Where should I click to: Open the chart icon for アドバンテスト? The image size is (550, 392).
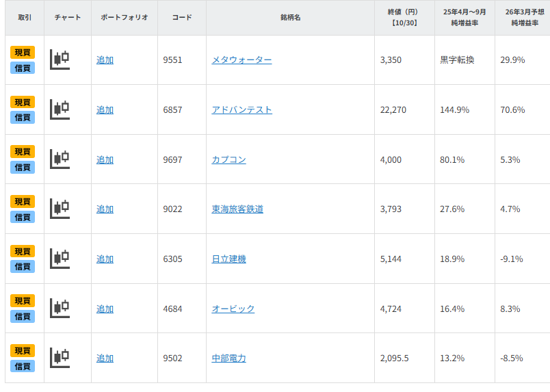(60, 109)
